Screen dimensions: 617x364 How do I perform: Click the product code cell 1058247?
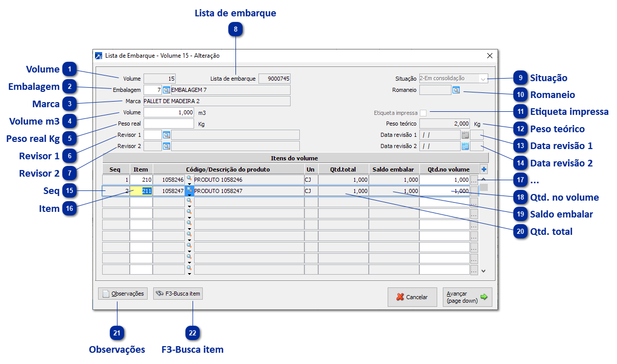click(169, 191)
